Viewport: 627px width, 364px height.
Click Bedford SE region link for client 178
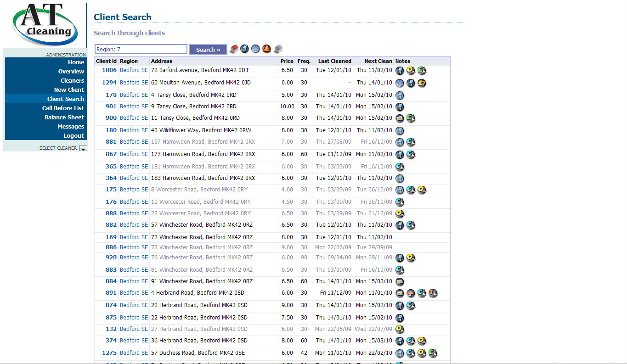pyautogui.click(x=134, y=95)
